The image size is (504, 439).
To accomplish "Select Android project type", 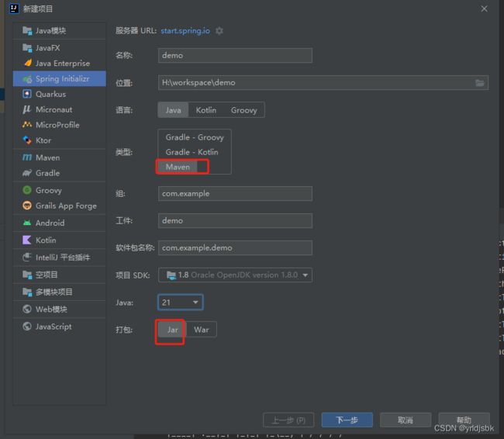I will tap(60, 223).
